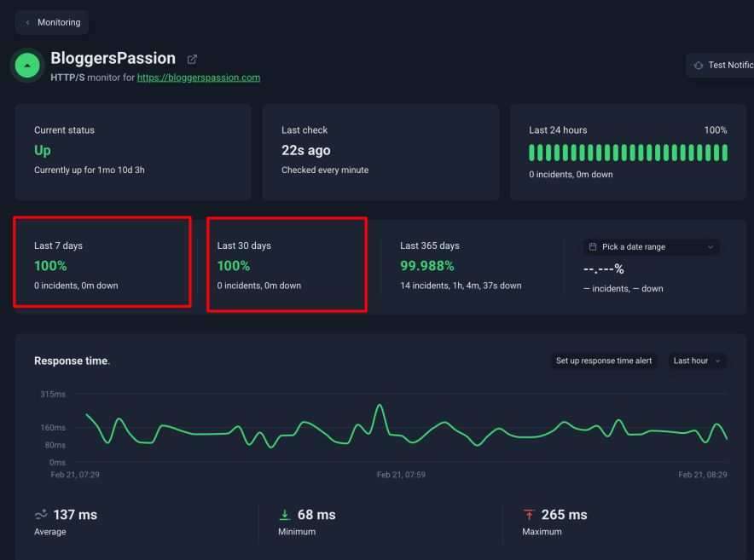754x560 pixels.
Task: Click the average response time wave icon
Action: (x=39, y=514)
